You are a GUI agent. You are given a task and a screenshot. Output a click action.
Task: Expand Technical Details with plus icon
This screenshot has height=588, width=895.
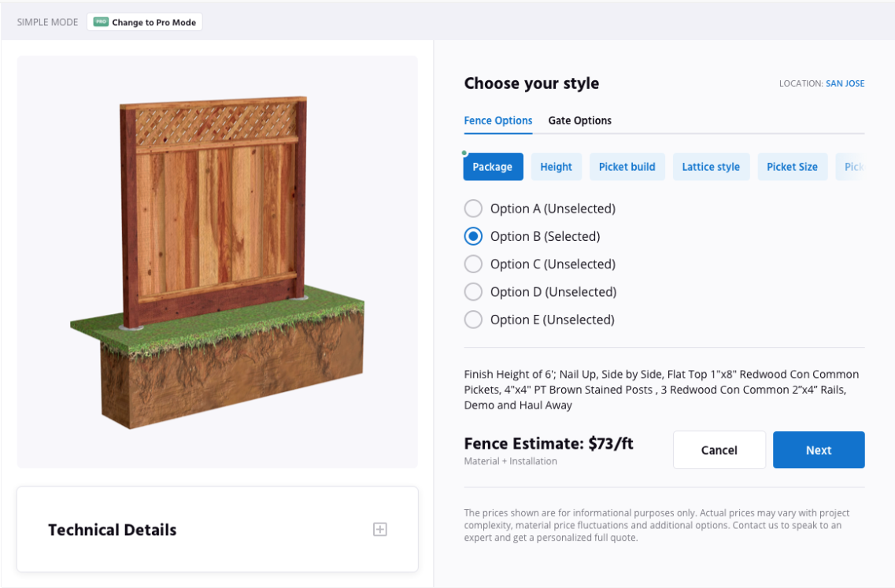pyautogui.click(x=379, y=530)
